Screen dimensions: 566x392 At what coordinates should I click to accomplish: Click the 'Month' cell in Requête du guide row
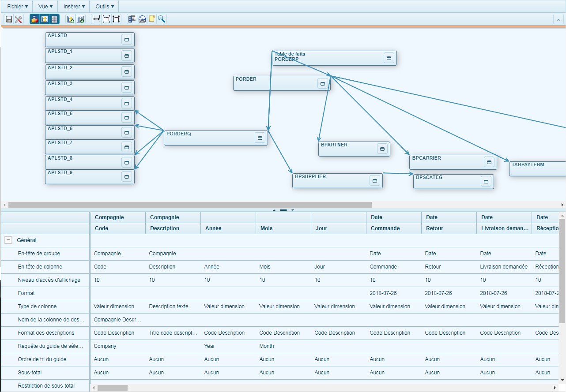coord(283,346)
